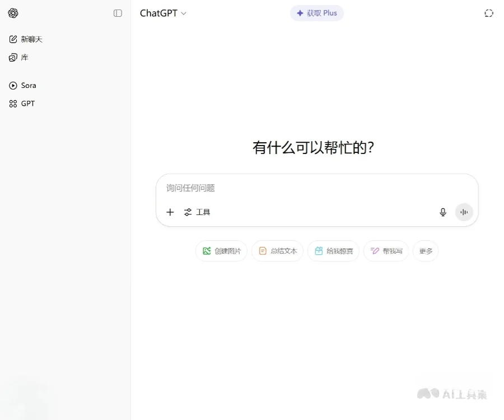Collapse the sidebar using the panel icon
Image resolution: width=504 pixels, height=420 pixels.
point(117,13)
